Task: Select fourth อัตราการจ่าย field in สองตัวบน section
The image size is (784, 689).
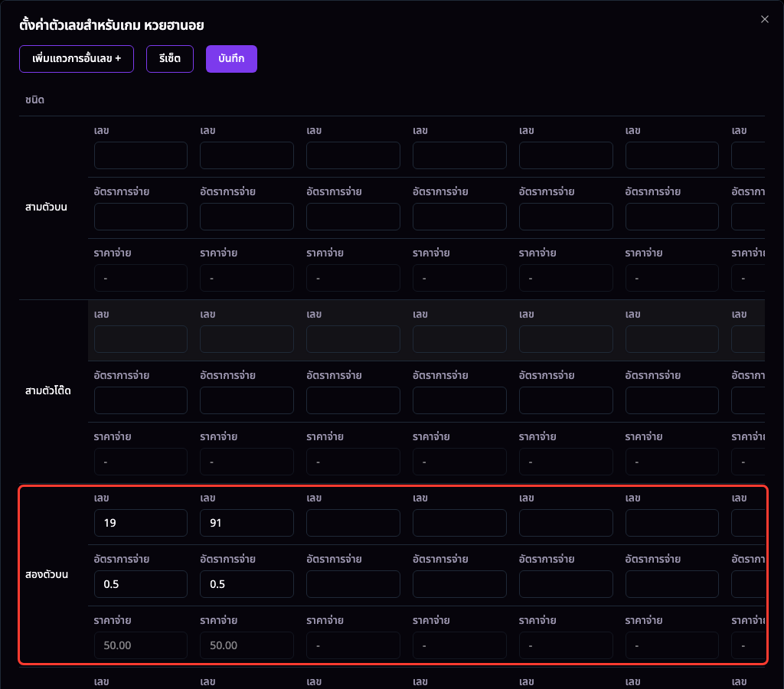Action: [x=459, y=584]
